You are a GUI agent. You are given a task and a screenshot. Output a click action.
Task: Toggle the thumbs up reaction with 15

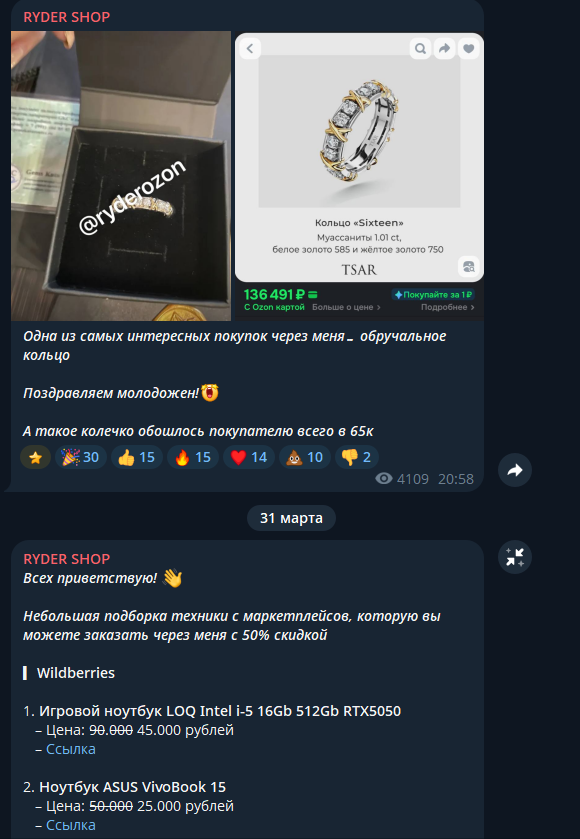pos(136,457)
